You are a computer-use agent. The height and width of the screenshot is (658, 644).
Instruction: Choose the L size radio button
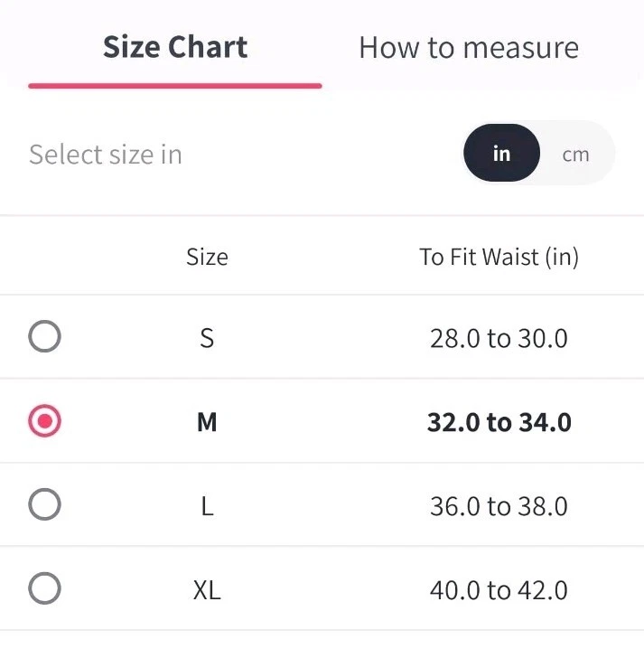click(x=44, y=504)
